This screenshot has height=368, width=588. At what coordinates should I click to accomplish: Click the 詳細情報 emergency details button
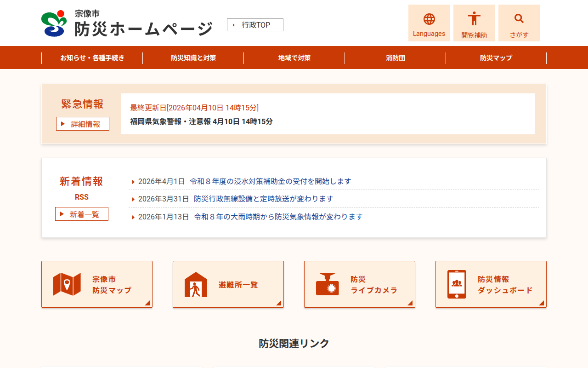tap(83, 124)
